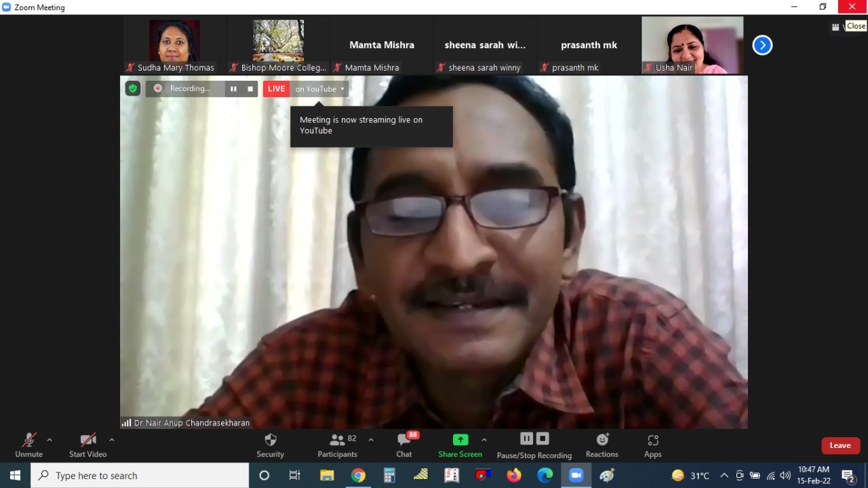This screenshot has width=868, height=488.
Task: Open video options arrow beside Start Video
Action: pos(112,440)
